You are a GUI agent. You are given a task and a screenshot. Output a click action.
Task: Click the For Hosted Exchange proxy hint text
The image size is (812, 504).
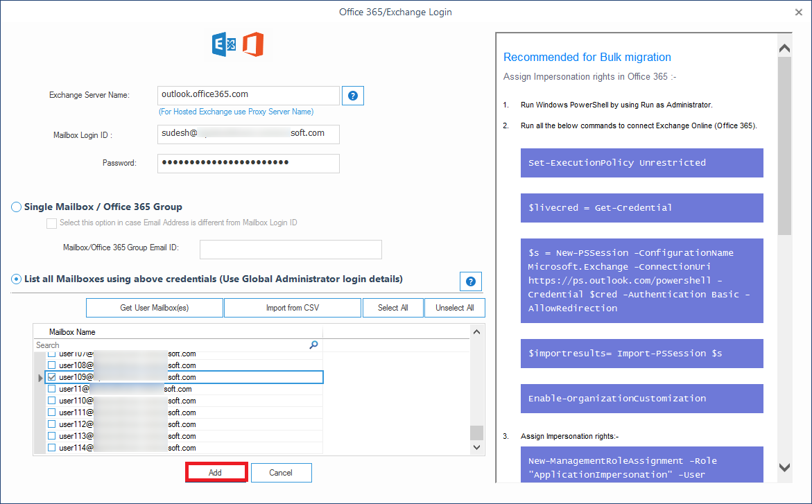[x=236, y=112]
